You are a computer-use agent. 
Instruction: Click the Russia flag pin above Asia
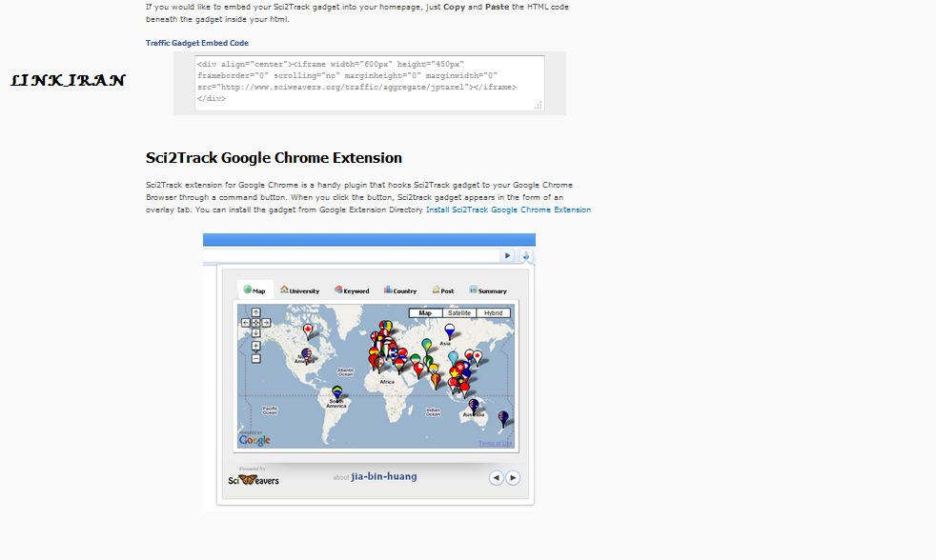coord(450,331)
